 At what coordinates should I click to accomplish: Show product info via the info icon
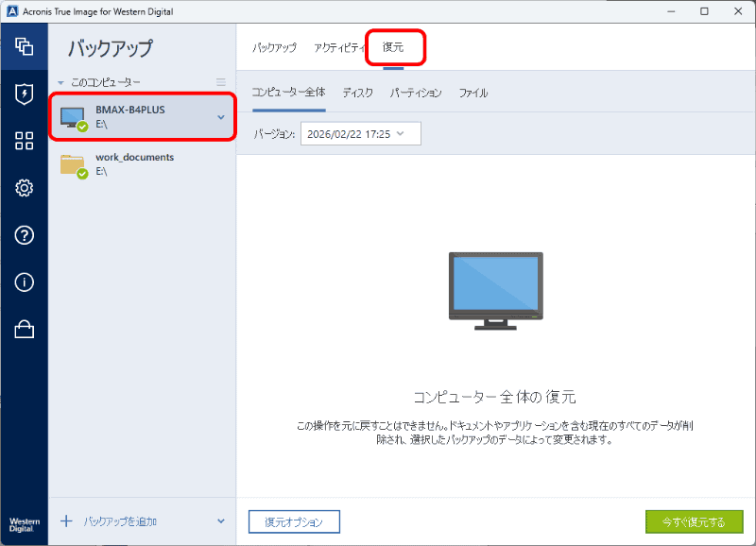24,282
